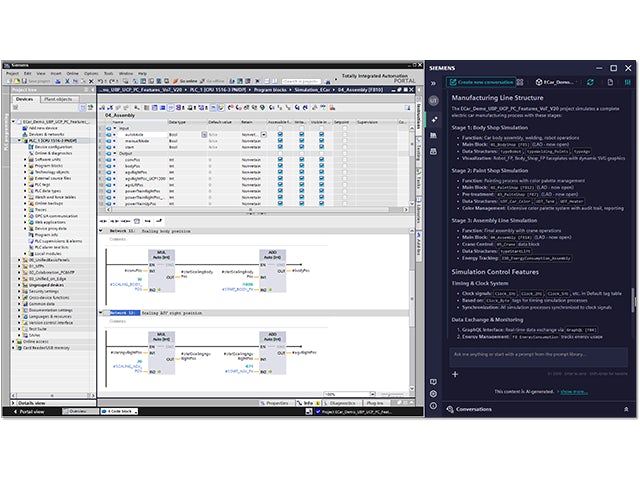The width and height of the screenshot is (640, 480).
Task: Click the Details view panel header
Action: tap(53, 403)
